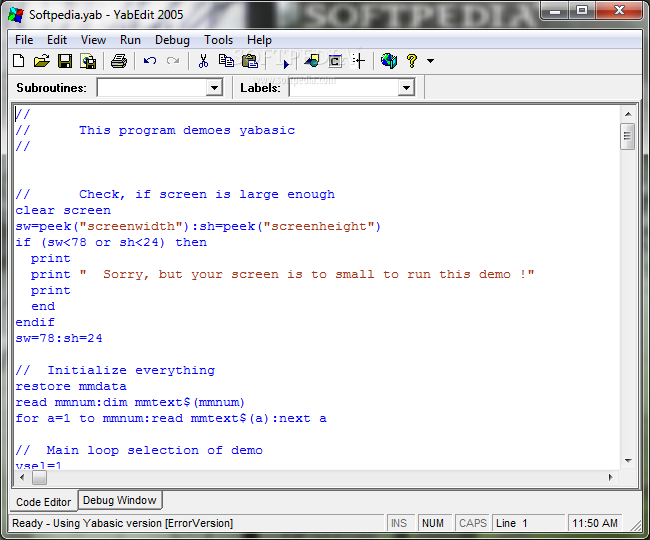Click the 'endif' line in the code
Screen dimensions: 650x540
(x=35, y=322)
